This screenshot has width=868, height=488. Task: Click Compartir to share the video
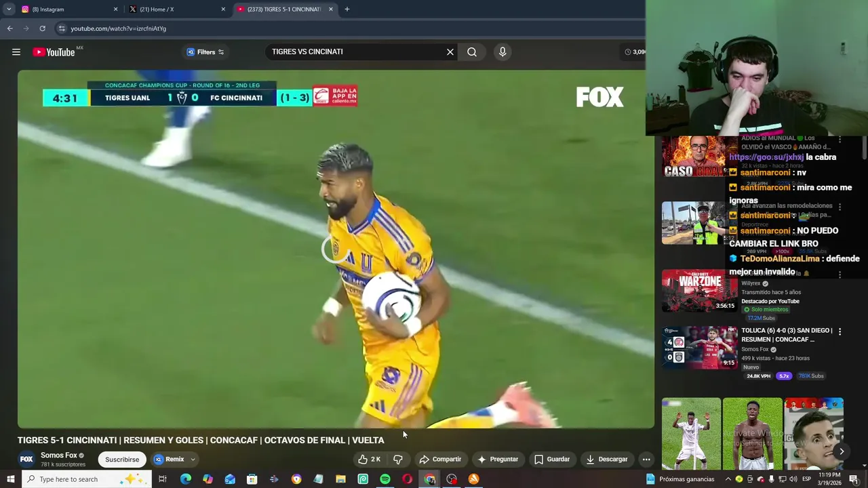click(440, 460)
